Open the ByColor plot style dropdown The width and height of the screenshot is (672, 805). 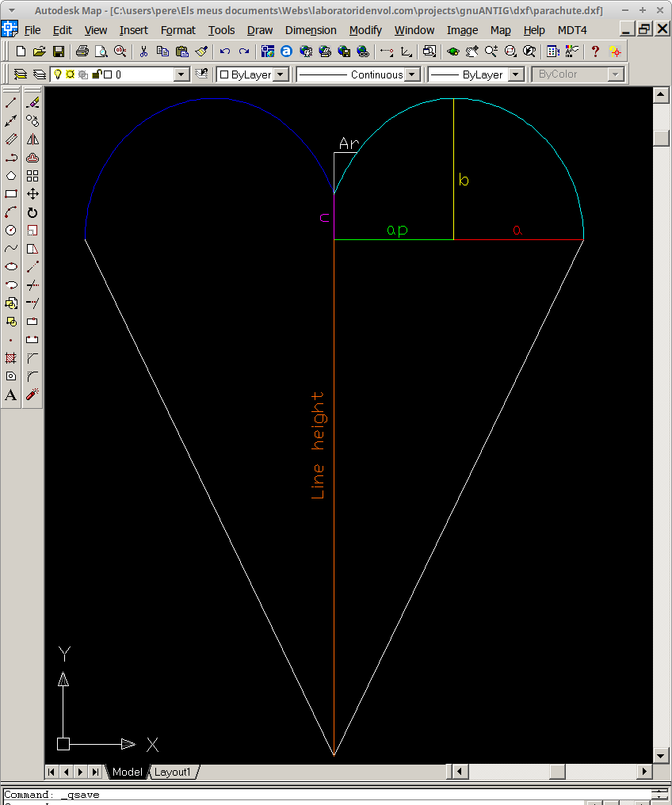pyautogui.click(x=615, y=74)
